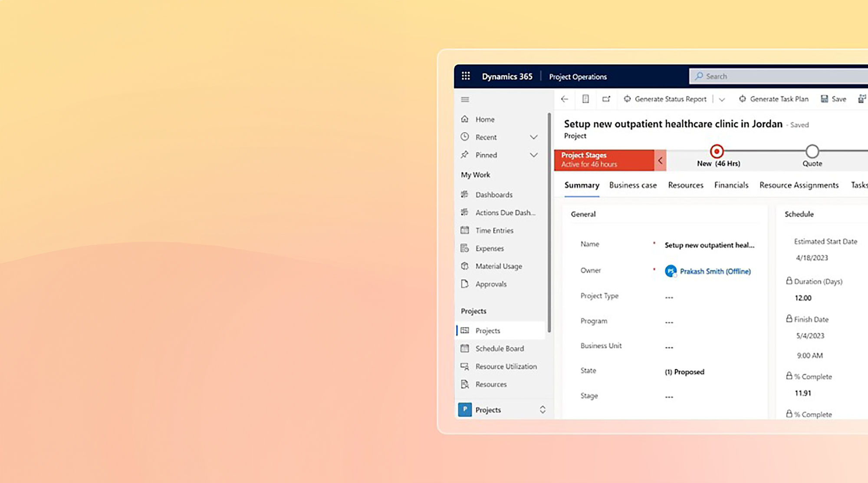Click the State value (1) Proposed
868x483 pixels.
[x=684, y=372]
